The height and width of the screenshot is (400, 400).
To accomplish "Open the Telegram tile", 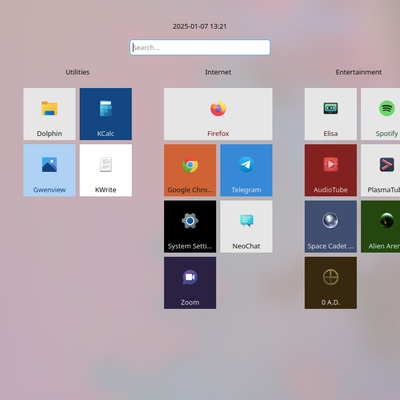I will click(246, 170).
